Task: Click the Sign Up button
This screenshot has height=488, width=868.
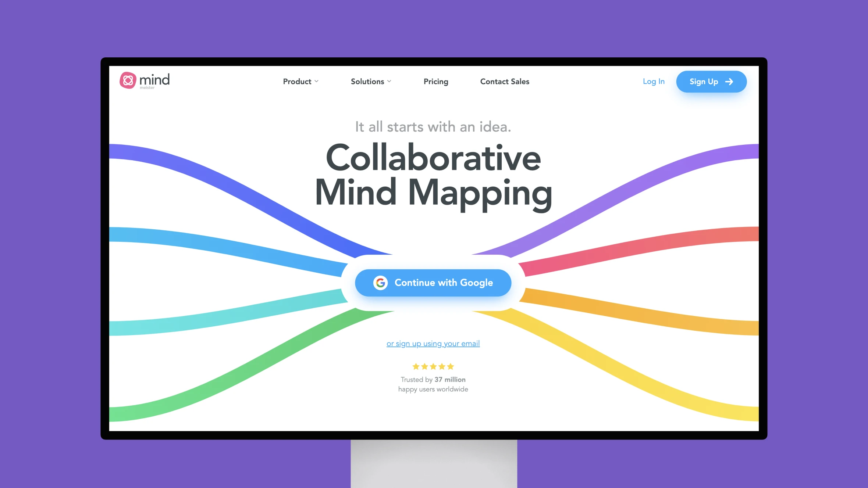Action: pyautogui.click(x=711, y=82)
